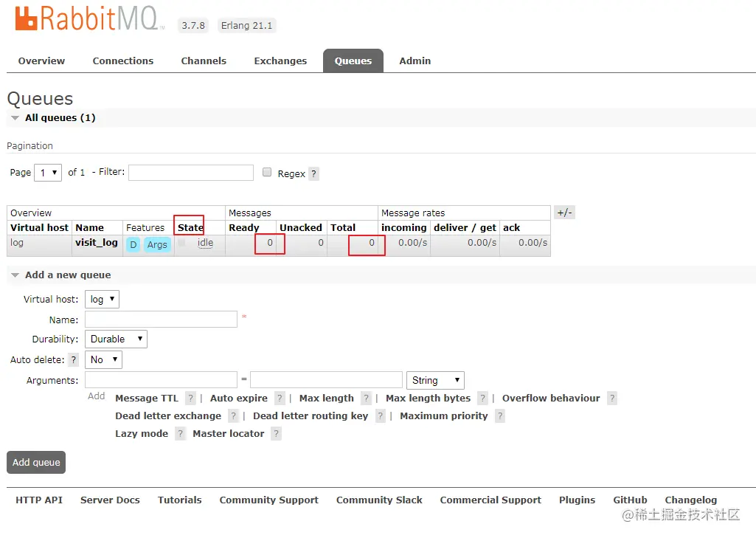Insert Max length bytes argument link

tap(428, 398)
